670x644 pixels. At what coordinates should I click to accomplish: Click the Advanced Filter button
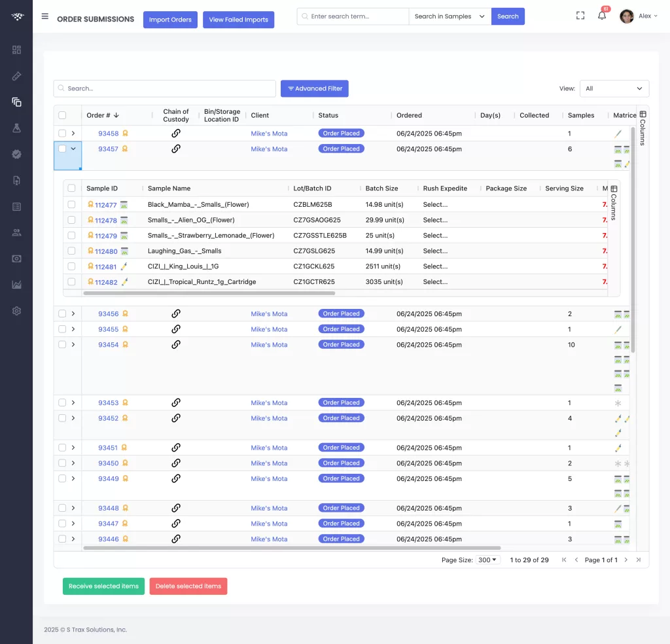tap(315, 88)
